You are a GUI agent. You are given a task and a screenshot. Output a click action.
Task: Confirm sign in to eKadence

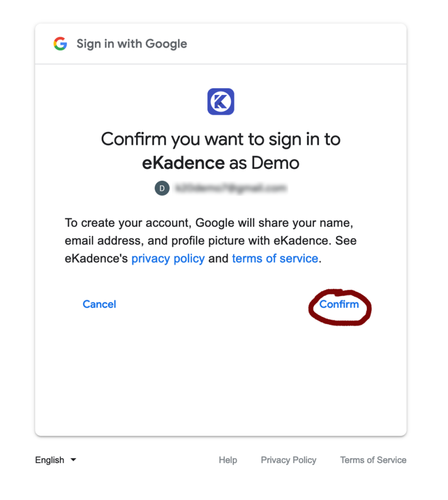[339, 304]
